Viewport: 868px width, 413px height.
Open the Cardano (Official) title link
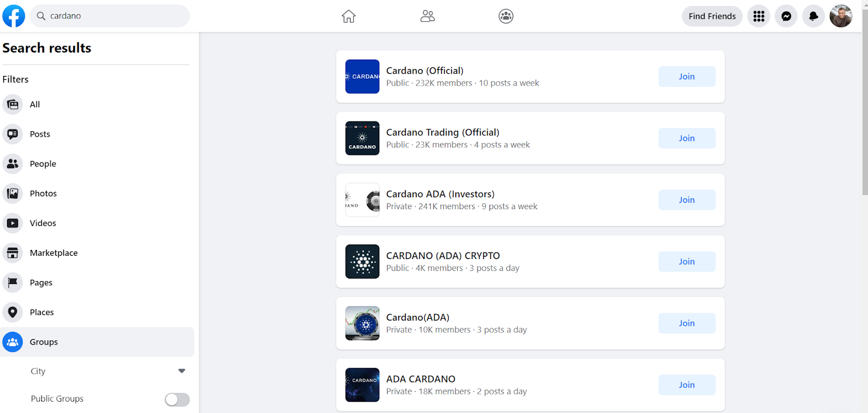click(x=425, y=70)
